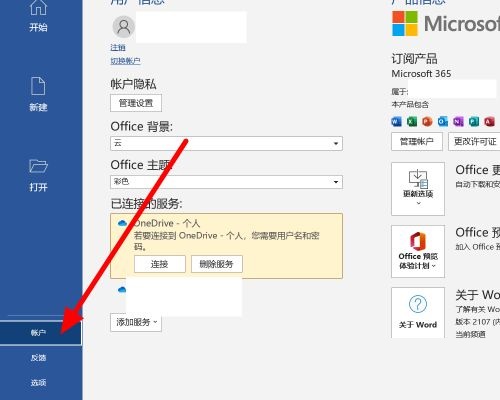Click the '帐户隐私' heading text
Viewport: 500px width, 400px height.
[x=133, y=84]
